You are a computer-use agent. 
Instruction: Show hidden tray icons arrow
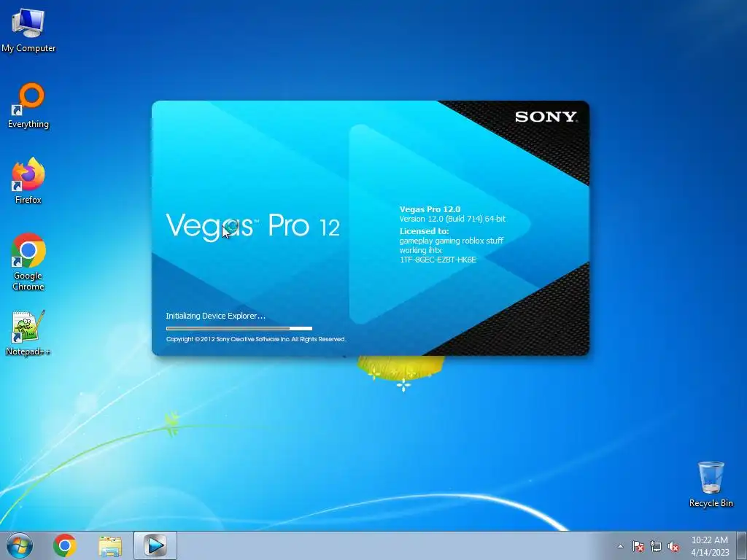click(620, 546)
